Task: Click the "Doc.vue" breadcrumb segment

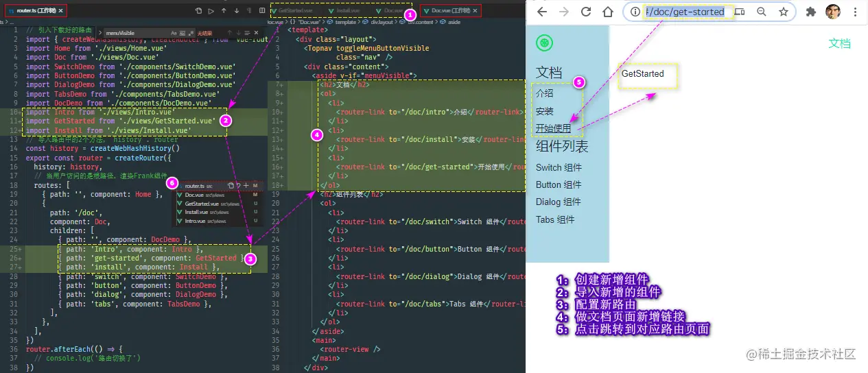Action: (x=307, y=22)
